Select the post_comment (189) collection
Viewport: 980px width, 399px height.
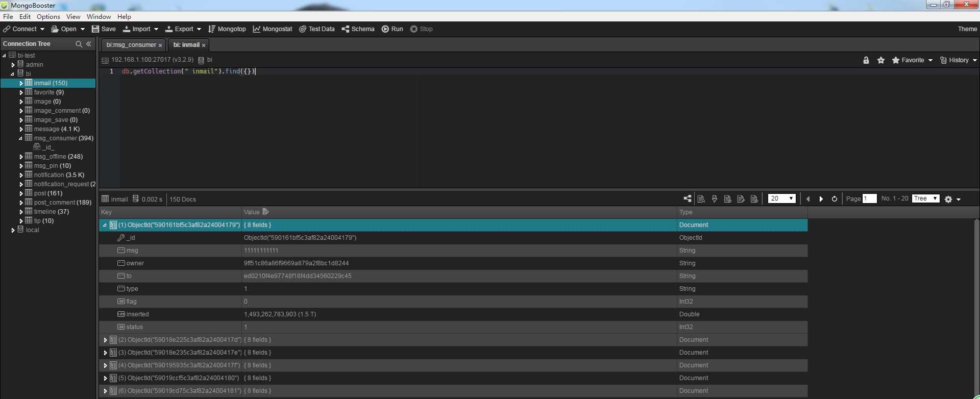point(63,203)
